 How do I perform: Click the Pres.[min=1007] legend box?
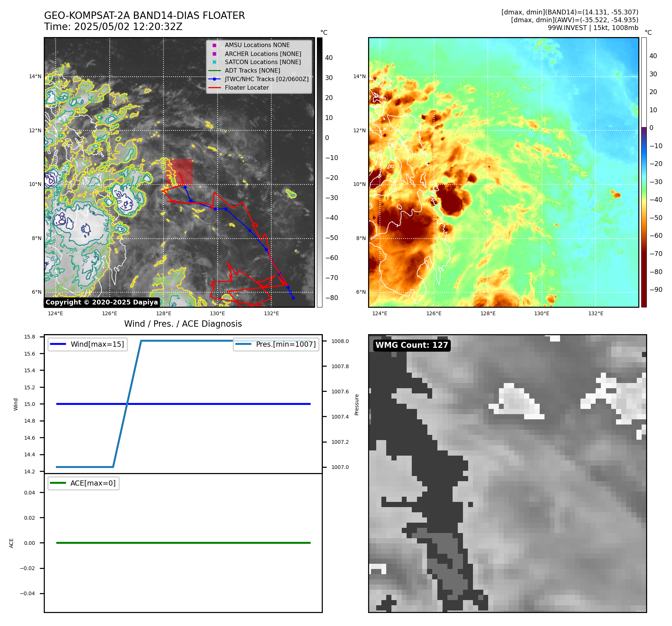tap(276, 344)
